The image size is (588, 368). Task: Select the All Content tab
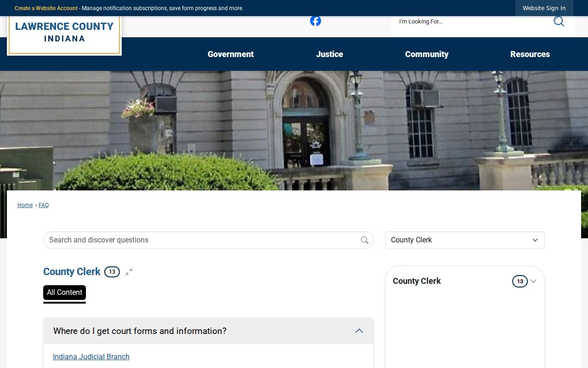click(64, 293)
